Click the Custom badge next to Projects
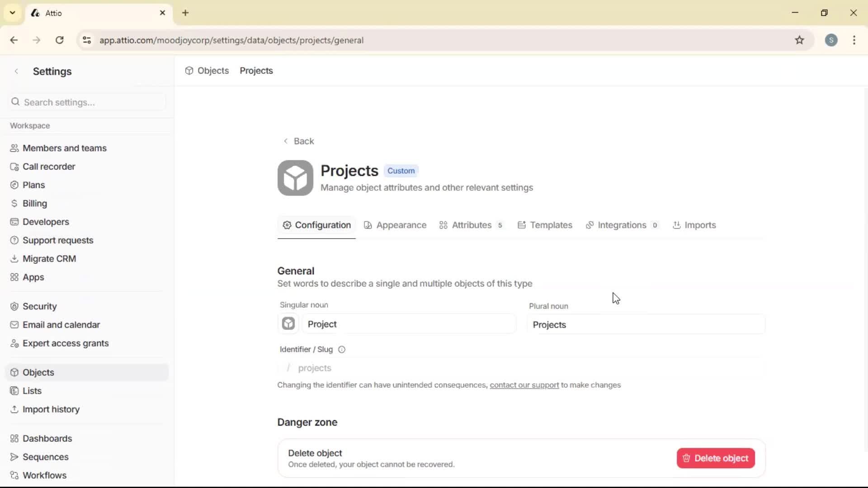Image resolution: width=868 pixels, height=488 pixels. pos(401,171)
